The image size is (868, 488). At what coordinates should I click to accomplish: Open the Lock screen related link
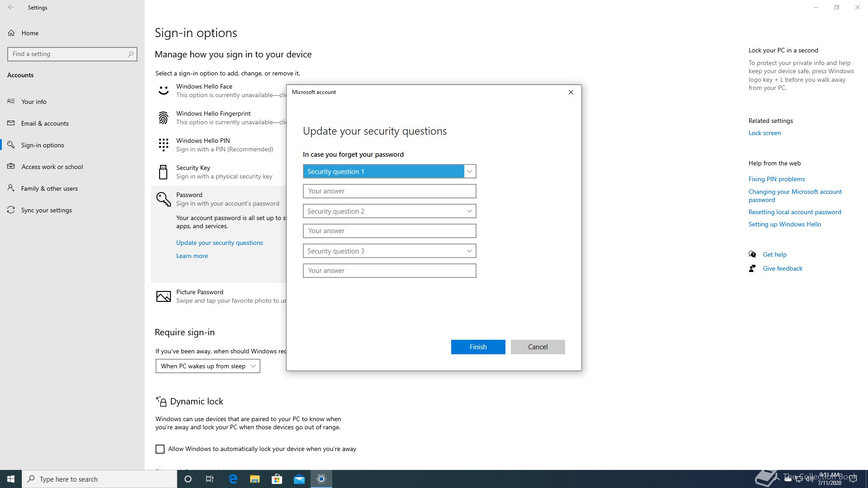(x=764, y=133)
